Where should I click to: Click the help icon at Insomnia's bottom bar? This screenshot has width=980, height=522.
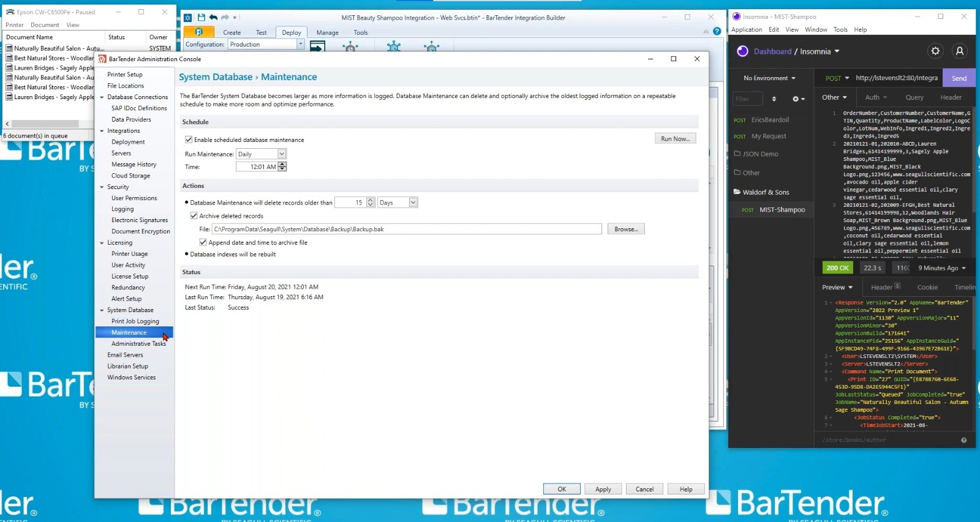[x=963, y=440]
